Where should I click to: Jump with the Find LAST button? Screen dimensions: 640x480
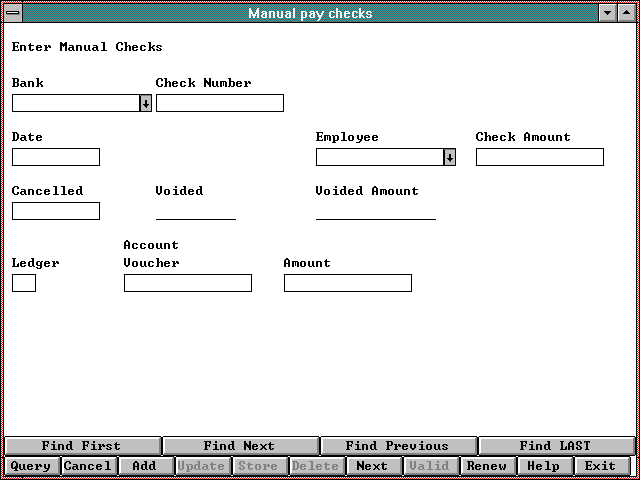click(555, 446)
